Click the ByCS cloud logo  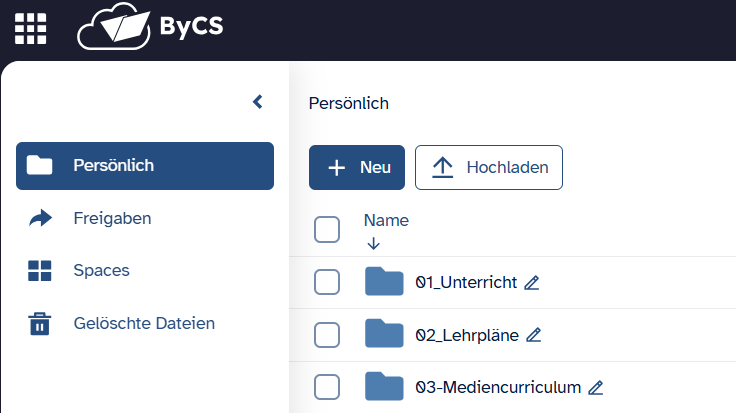pyautogui.click(x=150, y=29)
